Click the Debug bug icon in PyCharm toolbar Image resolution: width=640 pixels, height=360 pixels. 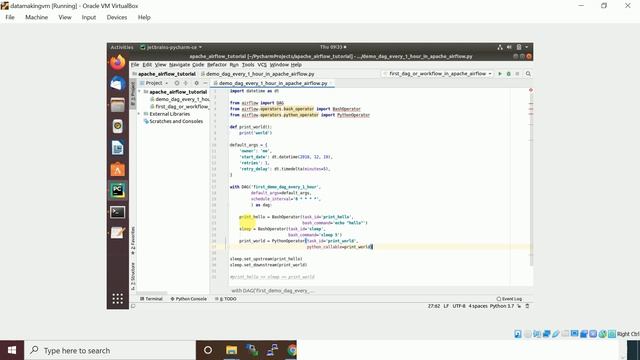(509, 74)
